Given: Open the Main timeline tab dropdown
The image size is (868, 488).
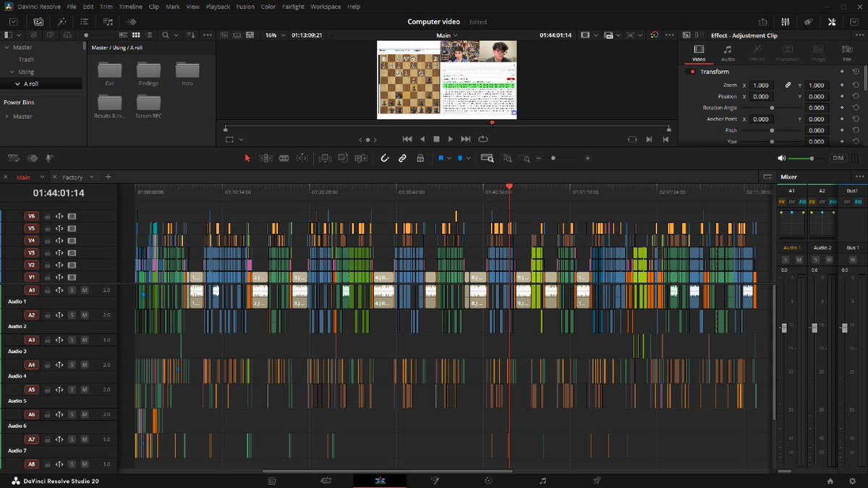Looking at the screenshot, I should tap(42, 176).
